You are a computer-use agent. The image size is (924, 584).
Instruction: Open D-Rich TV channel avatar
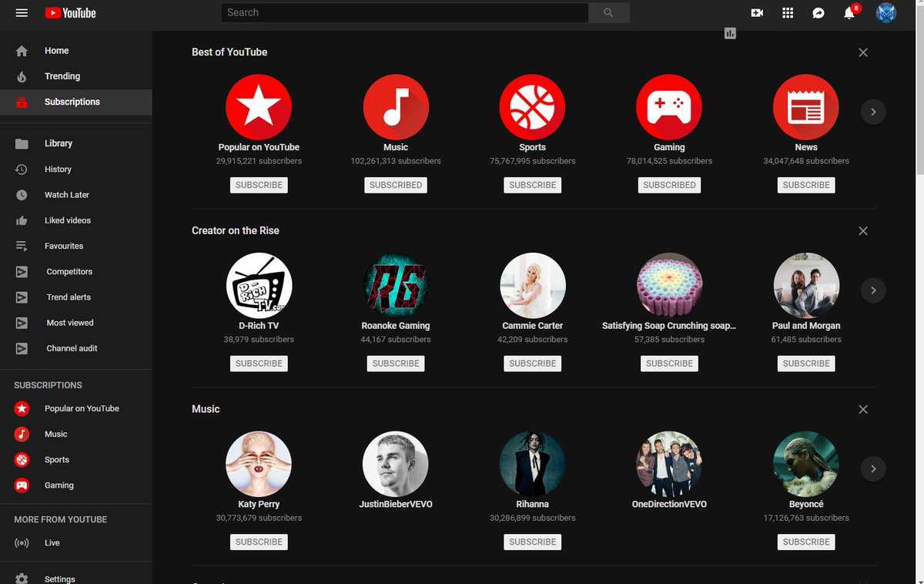[259, 286]
